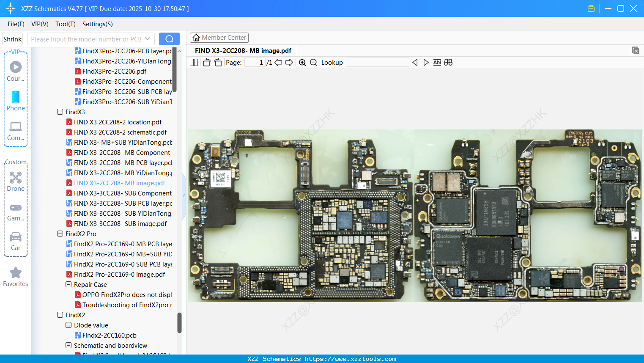Image resolution: width=644 pixels, height=363 pixels.
Task: Click the blue search button
Action: (x=169, y=39)
